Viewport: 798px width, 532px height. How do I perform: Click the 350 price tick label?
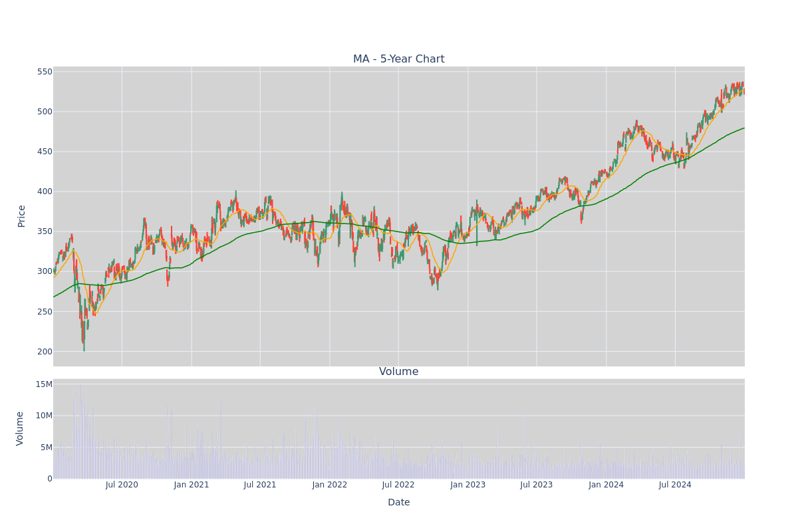coord(45,231)
